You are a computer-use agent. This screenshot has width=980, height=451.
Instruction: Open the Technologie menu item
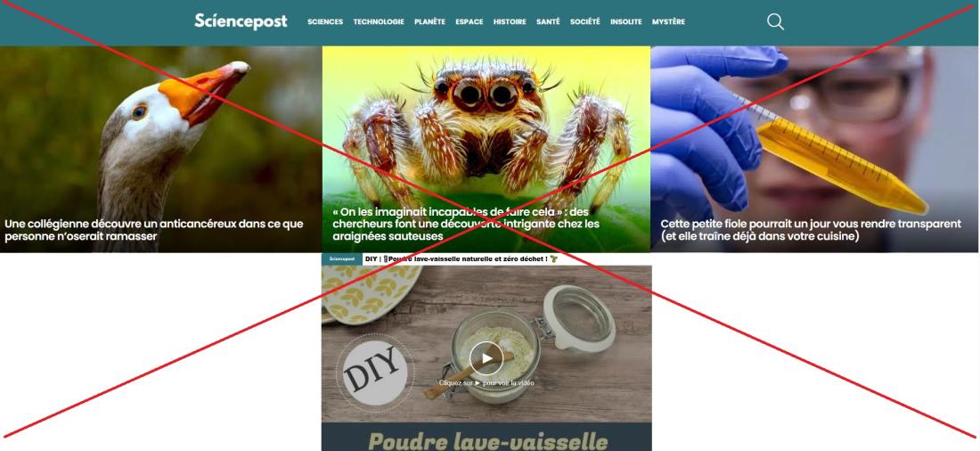pyautogui.click(x=379, y=22)
